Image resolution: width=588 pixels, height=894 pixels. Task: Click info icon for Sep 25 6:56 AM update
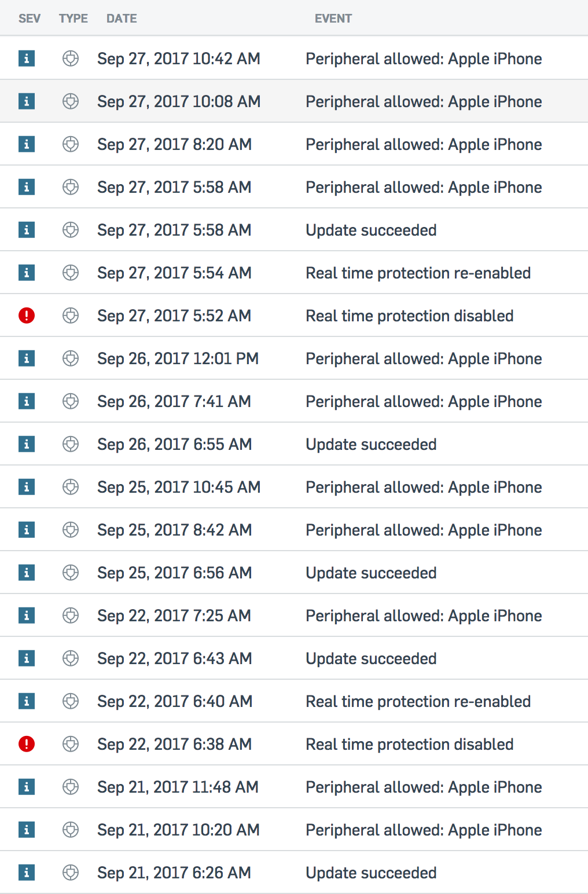(27, 573)
